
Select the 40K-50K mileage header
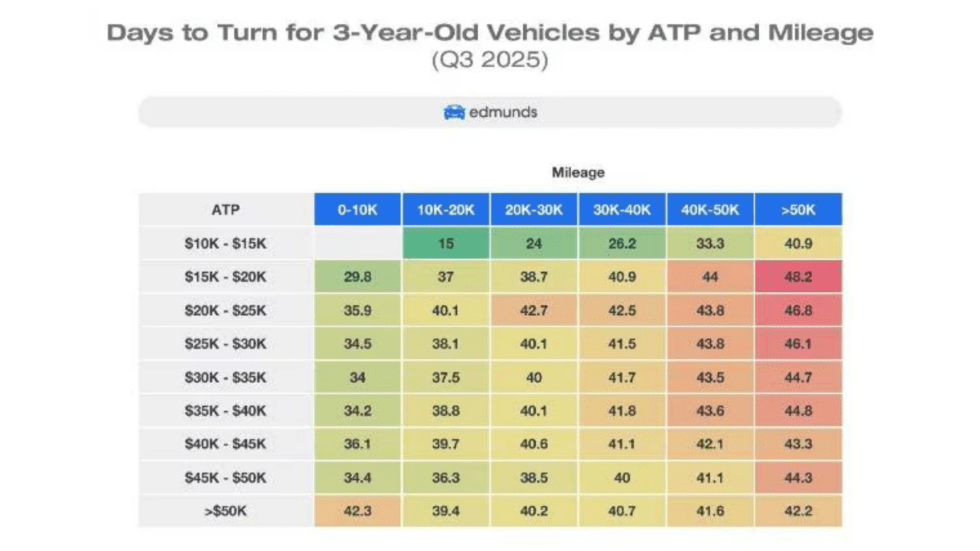(x=710, y=210)
